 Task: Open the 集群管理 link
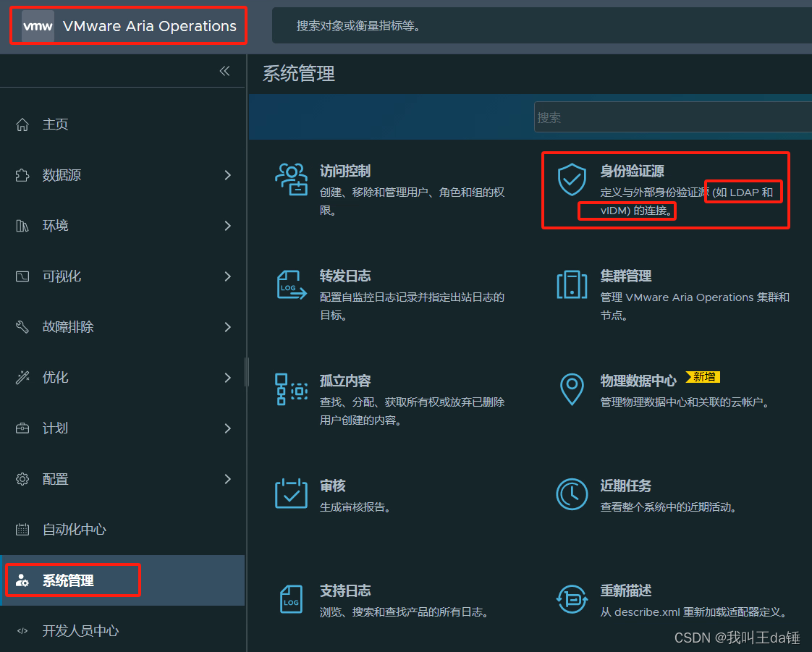click(625, 276)
